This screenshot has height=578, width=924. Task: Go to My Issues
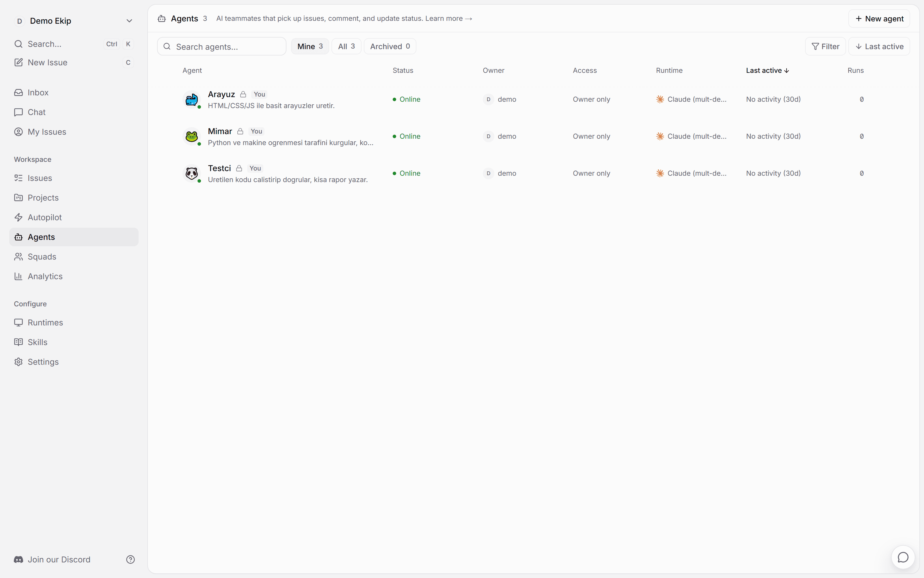[x=74, y=132]
